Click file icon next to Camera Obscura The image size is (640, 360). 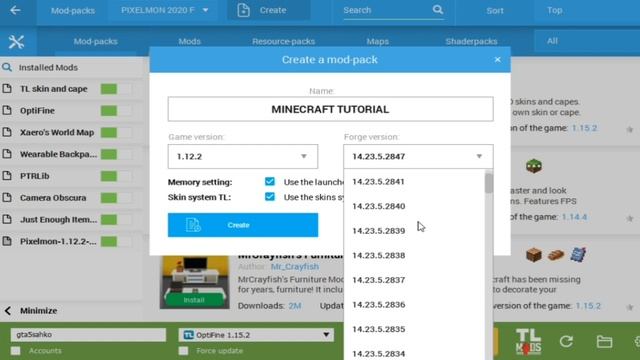(x=7, y=198)
